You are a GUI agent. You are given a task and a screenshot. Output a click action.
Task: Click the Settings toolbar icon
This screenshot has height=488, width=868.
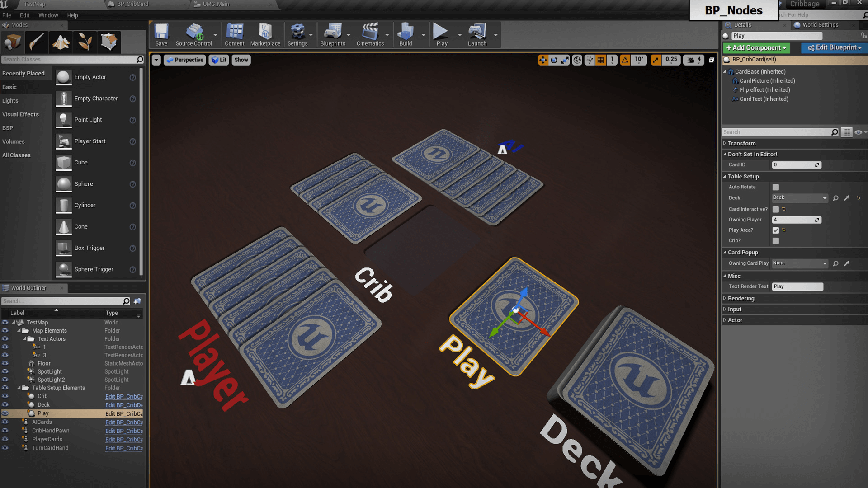click(x=297, y=35)
